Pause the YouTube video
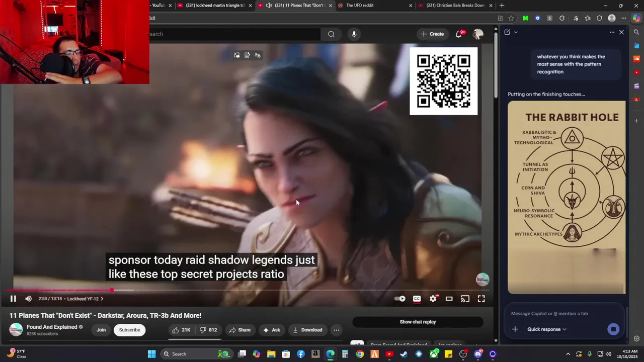 click(x=13, y=299)
